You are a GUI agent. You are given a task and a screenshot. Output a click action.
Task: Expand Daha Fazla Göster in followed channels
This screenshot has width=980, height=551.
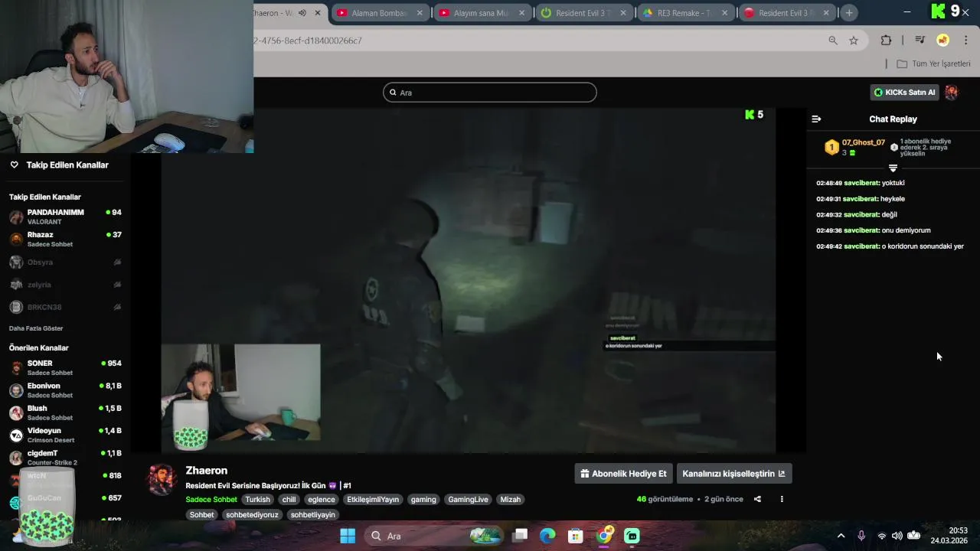36,328
